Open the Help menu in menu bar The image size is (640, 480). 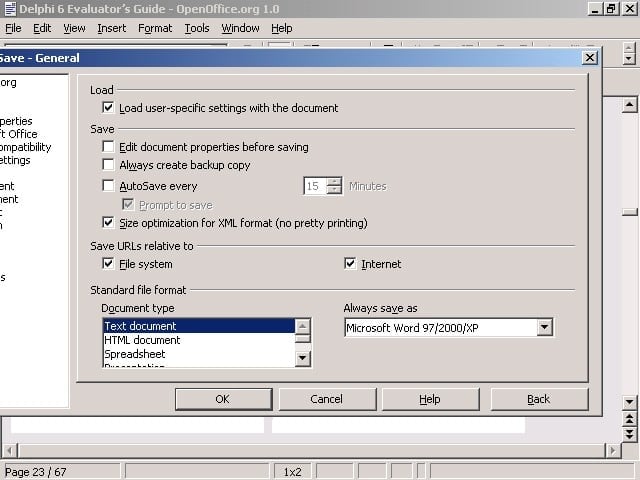point(282,28)
